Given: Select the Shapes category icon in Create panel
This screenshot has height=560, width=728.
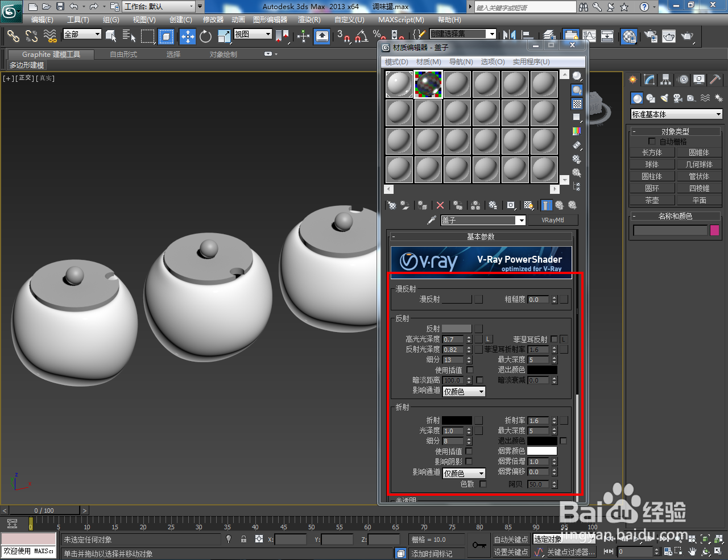Looking at the screenshot, I should tap(651, 98).
